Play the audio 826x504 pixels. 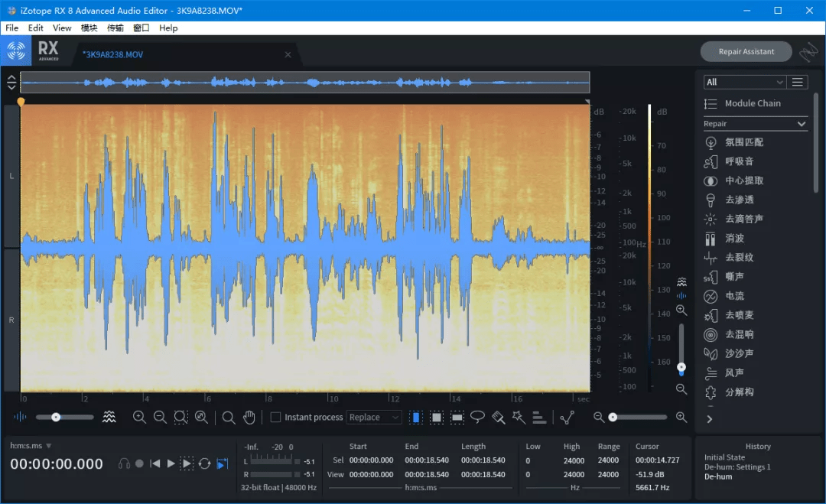tap(171, 463)
